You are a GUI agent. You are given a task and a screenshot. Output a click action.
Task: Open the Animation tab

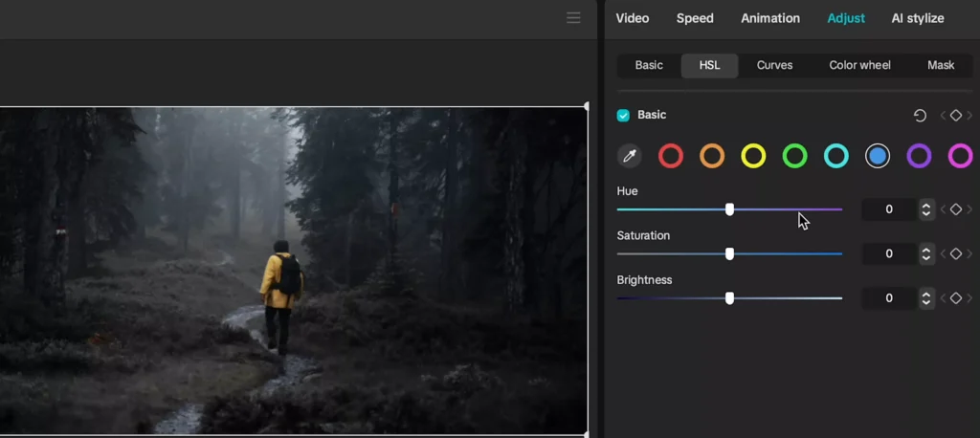pos(769,18)
